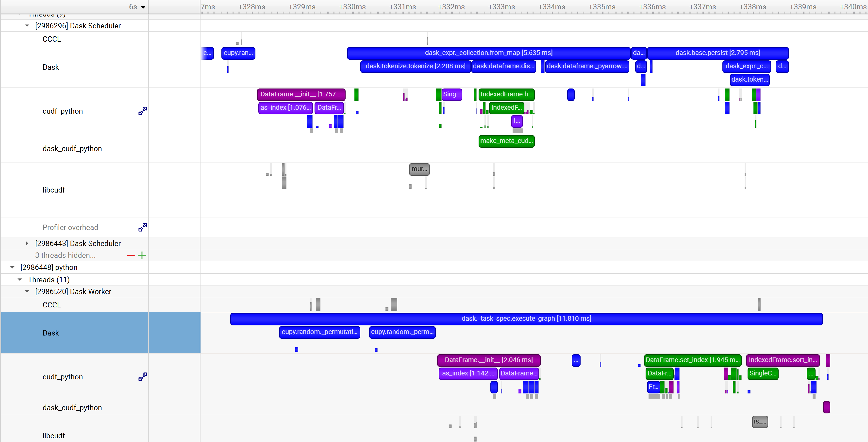
Task: Click the make_meta_cud event in dask_cudf_python row
Action: click(x=506, y=141)
